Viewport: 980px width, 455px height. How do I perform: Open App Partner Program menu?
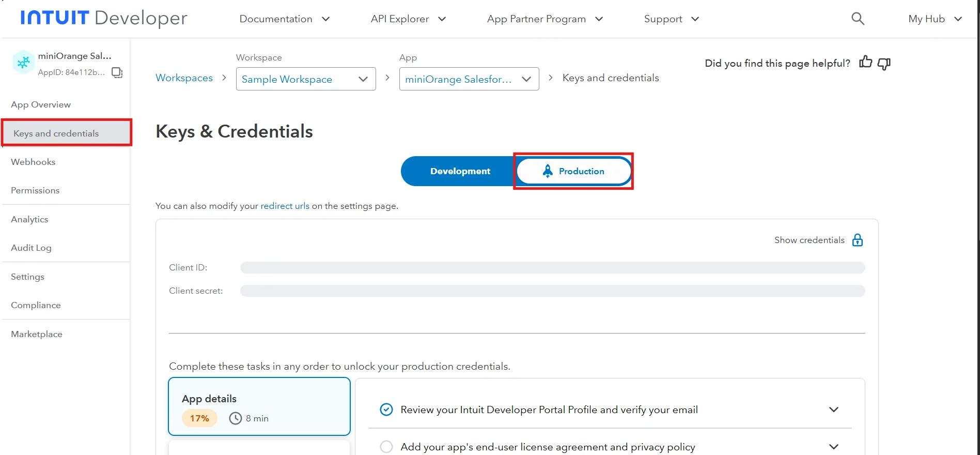pos(545,19)
